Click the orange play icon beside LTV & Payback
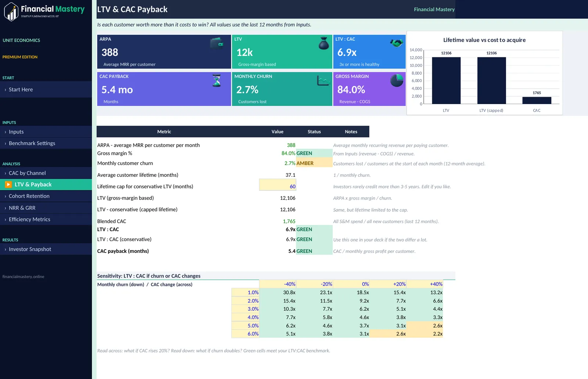The width and height of the screenshot is (588, 379). click(x=8, y=185)
